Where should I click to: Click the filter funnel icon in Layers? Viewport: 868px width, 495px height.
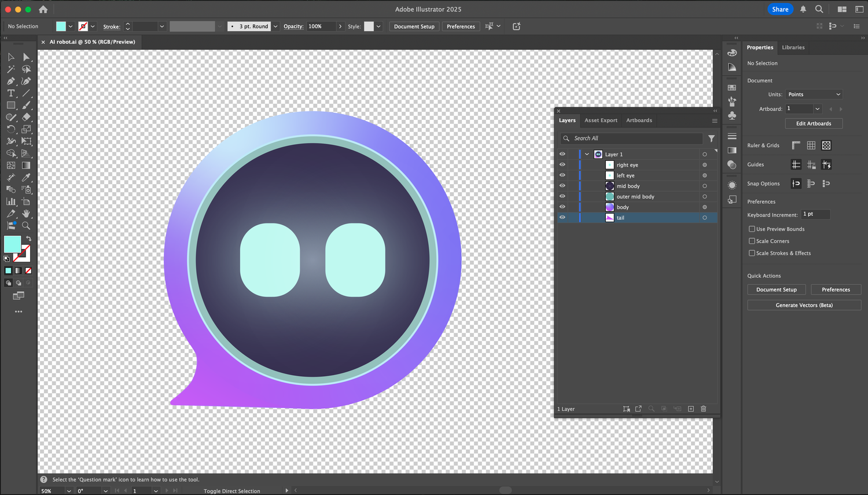(711, 138)
